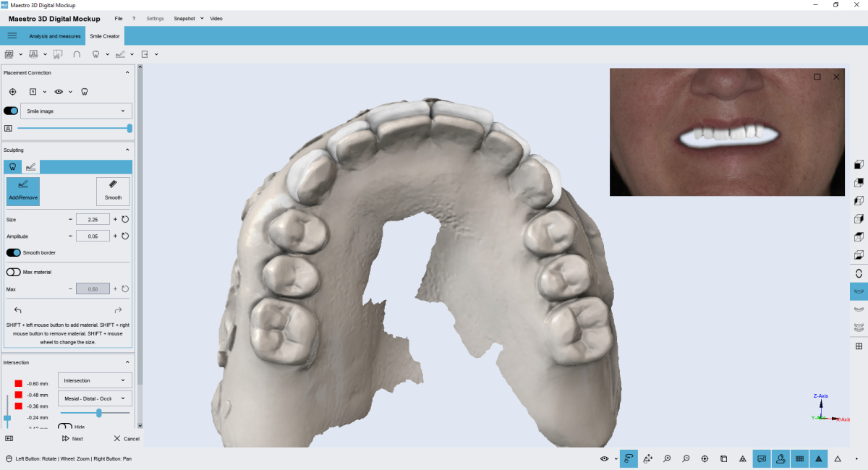This screenshot has width=868, height=470.
Task: Adjust the horizontal Intersection slider
Action: pos(95,413)
